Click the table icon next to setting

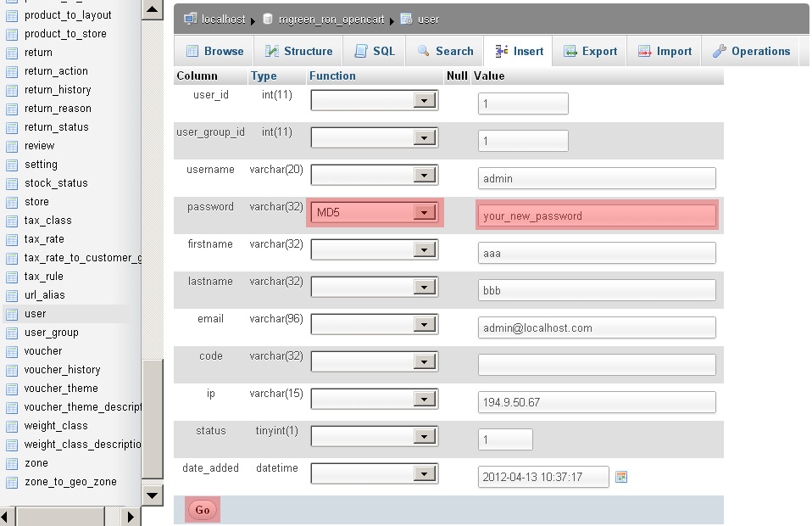[12, 165]
